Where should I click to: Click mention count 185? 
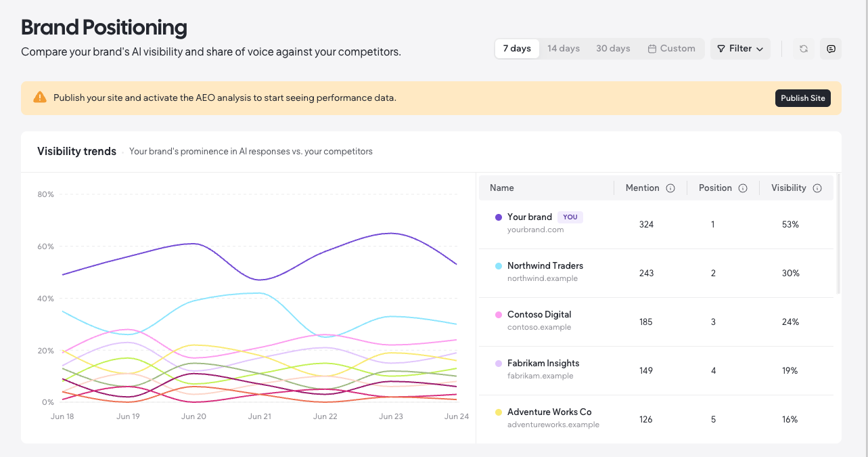[646, 322]
